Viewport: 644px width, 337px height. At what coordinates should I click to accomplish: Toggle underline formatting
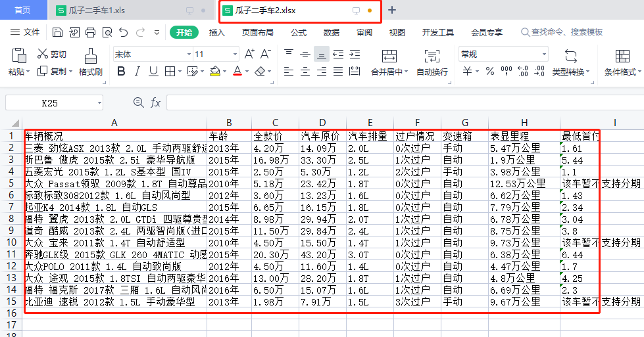tap(154, 72)
